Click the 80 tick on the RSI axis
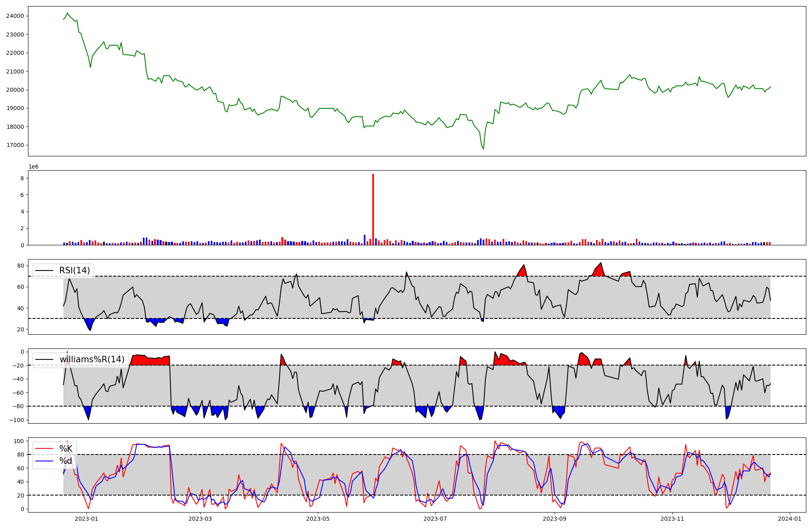Viewport: 812px width, 528px height. click(21, 266)
